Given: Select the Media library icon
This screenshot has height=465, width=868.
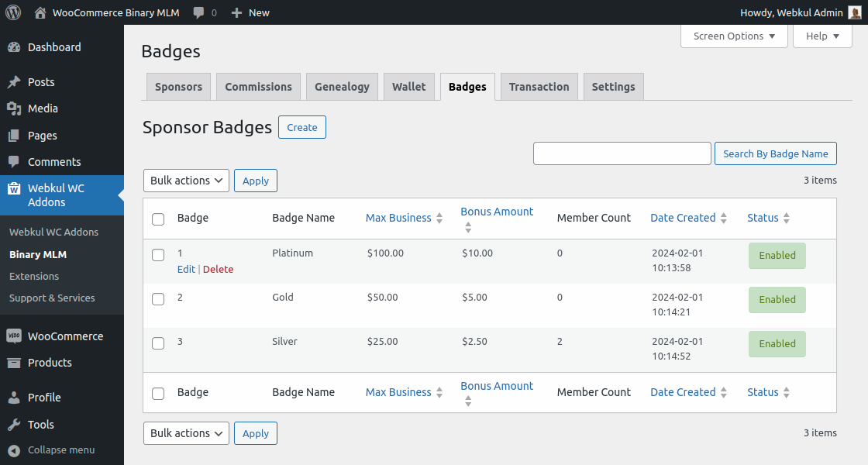Looking at the screenshot, I should 16,108.
